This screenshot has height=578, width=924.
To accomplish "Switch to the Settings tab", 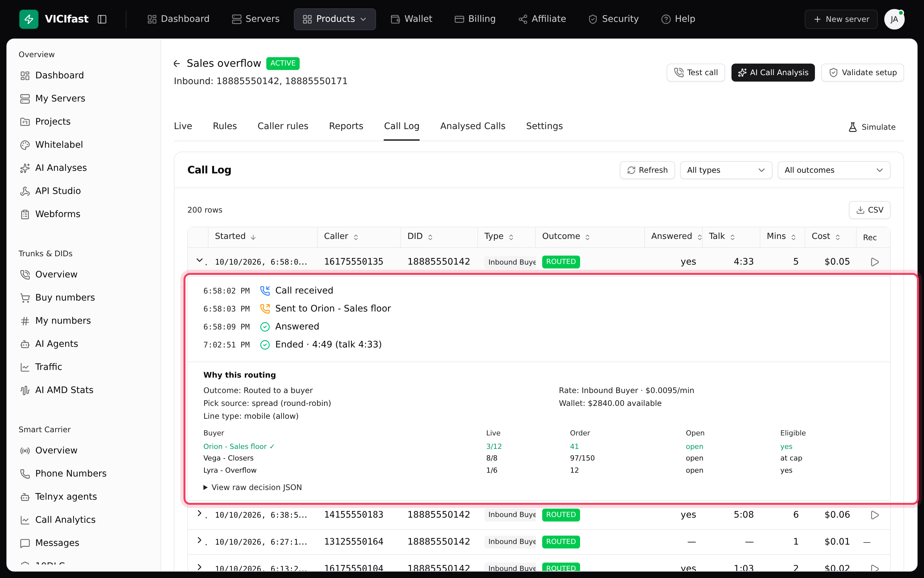I will point(544,126).
